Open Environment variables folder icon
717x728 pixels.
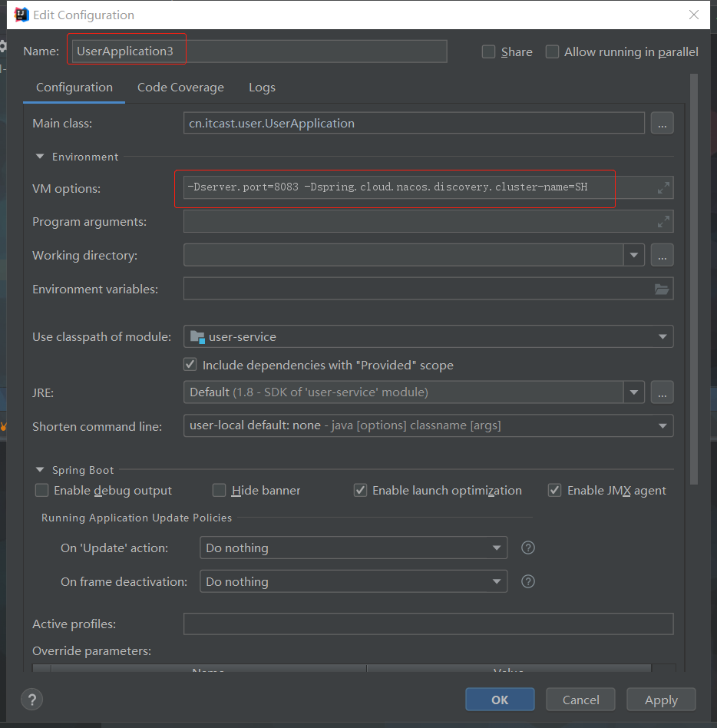[x=662, y=290]
